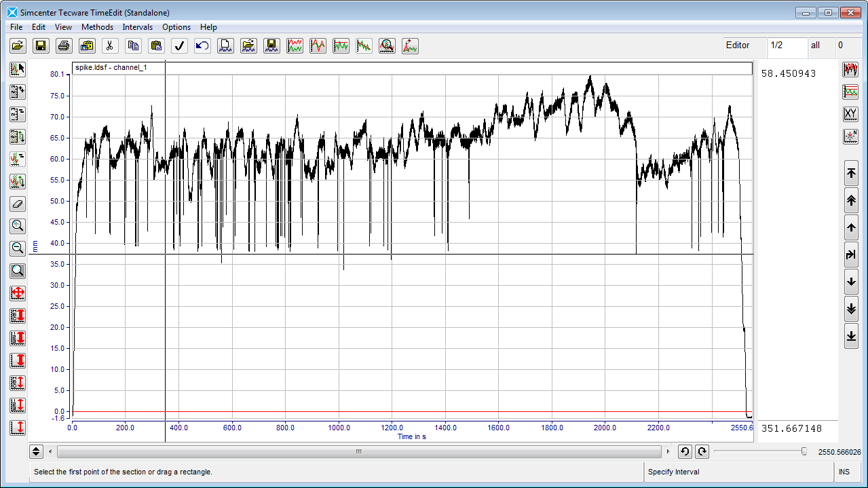Jump to top with barred up arrow

pyautogui.click(x=851, y=173)
